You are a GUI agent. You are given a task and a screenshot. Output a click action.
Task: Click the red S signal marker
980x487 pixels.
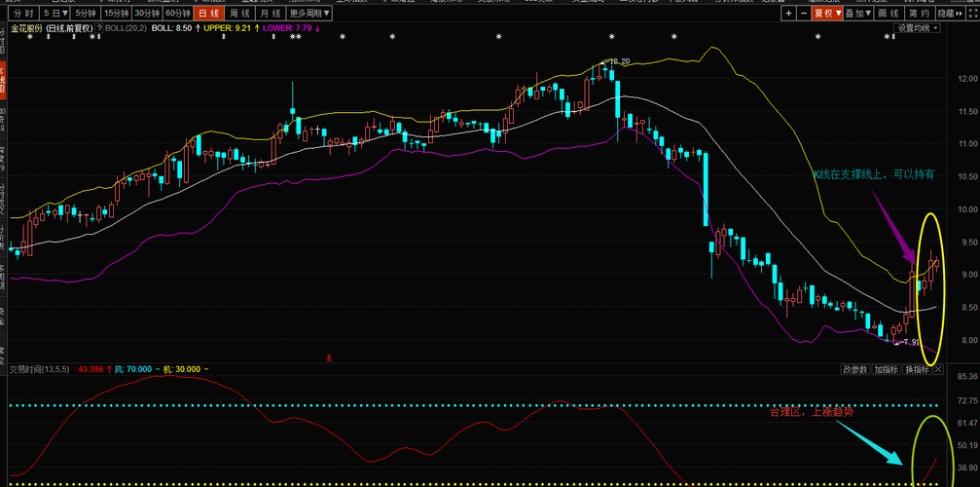click(x=329, y=357)
